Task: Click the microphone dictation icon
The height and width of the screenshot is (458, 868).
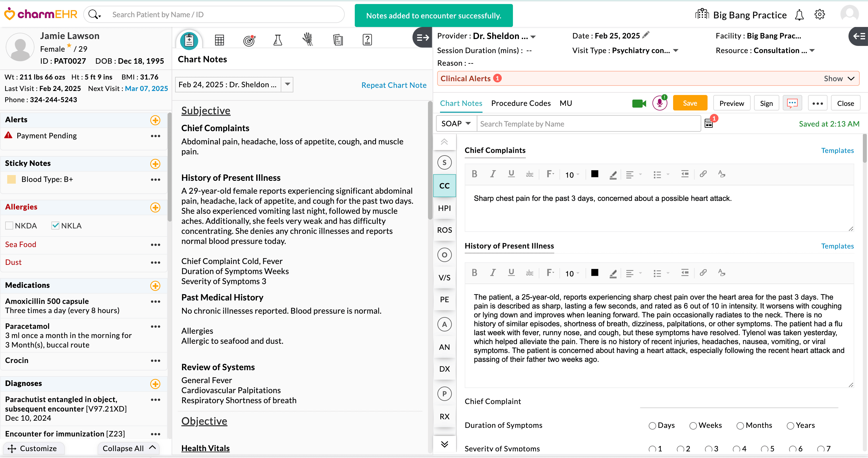Action: tap(659, 103)
